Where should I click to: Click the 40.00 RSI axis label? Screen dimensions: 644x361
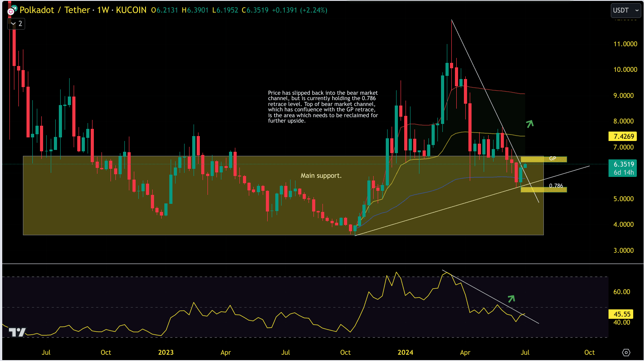click(x=622, y=322)
